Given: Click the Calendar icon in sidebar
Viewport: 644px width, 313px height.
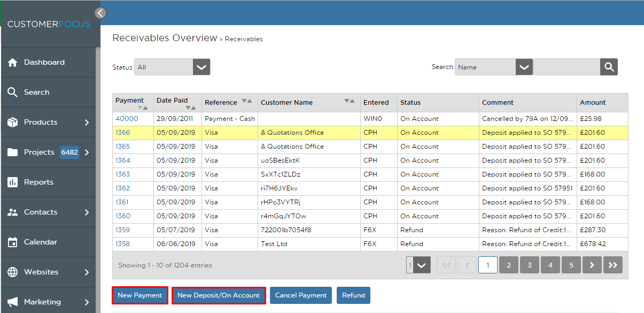Looking at the screenshot, I should tap(13, 242).
